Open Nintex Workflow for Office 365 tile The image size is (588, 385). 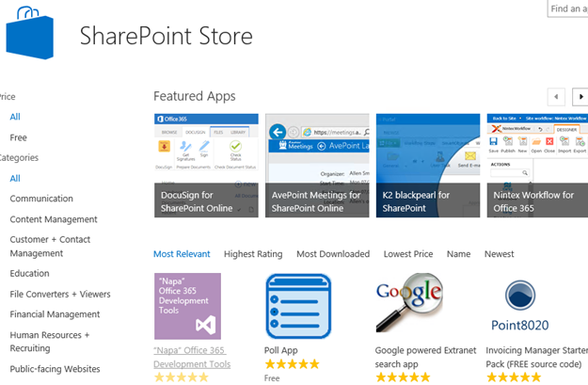click(537, 166)
